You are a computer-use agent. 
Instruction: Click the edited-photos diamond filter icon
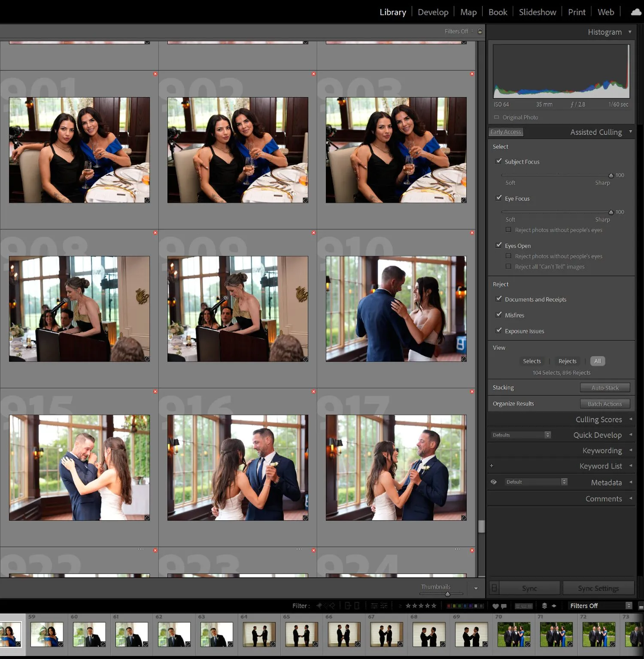[553, 606]
